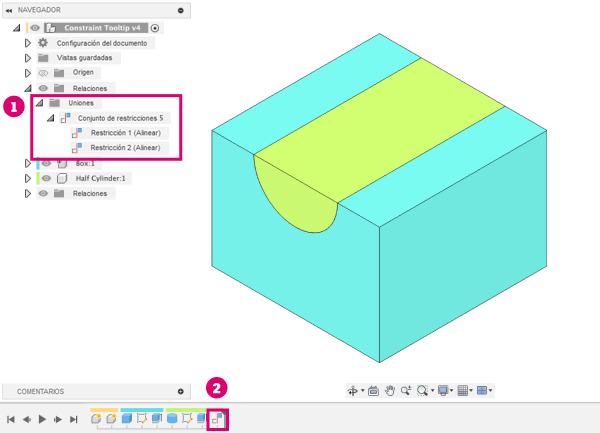Select the cyan right side face of box
This screenshot has height=433, width=600.
coord(463,247)
